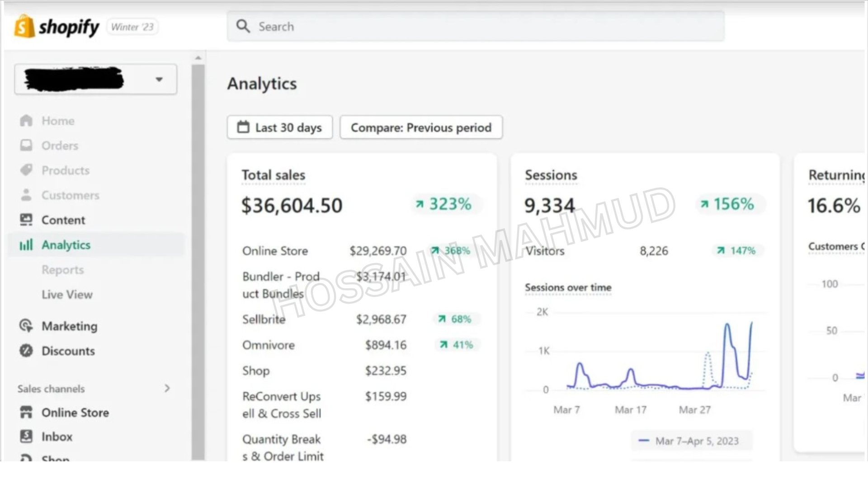868x488 pixels.
Task: Click the Discounts percent badge icon
Action: click(26, 351)
